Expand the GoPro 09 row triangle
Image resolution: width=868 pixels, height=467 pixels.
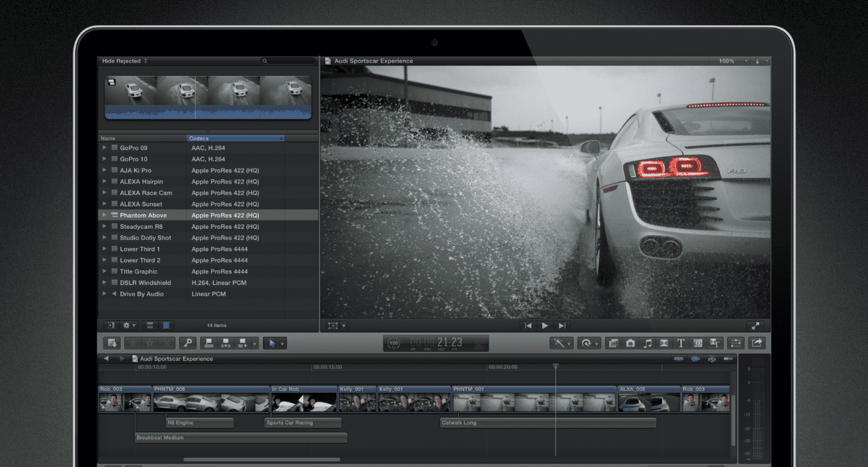[104, 147]
